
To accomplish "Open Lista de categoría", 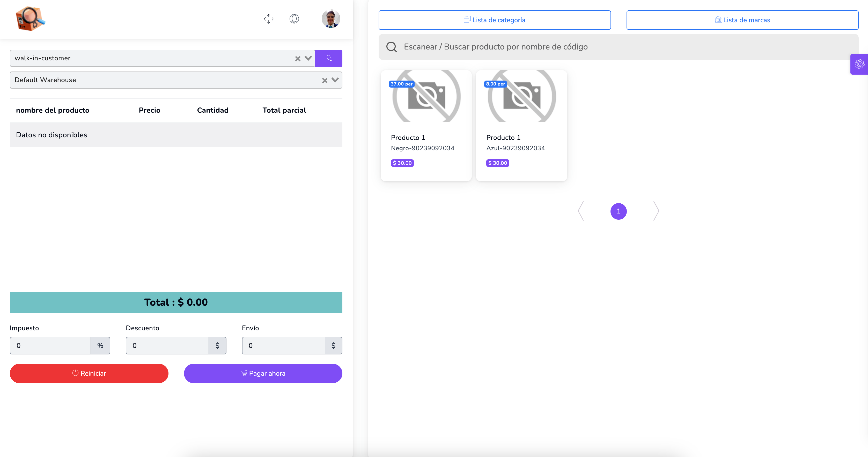I will pyautogui.click(x=494, y=20).
